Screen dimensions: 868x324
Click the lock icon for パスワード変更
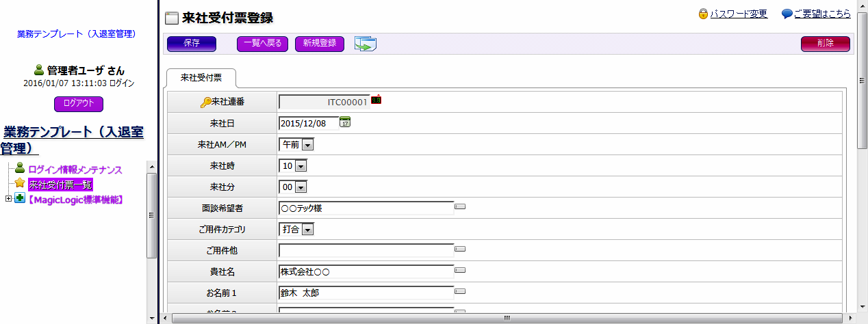pos(703,14)
